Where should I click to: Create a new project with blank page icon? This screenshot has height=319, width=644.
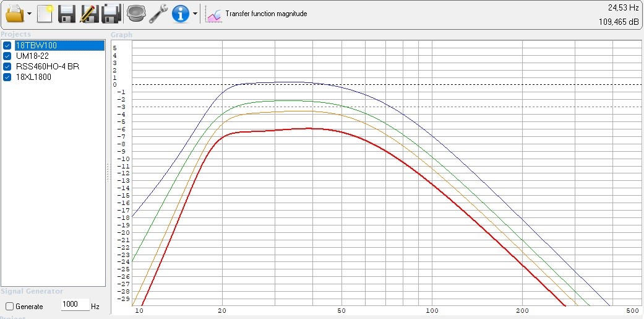coord(45,13)
